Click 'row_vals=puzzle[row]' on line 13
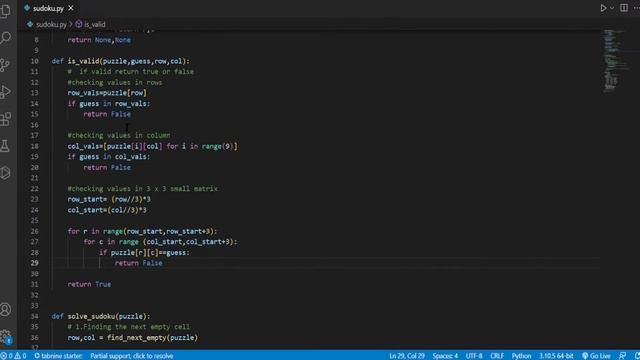The image size is (640, 360). 107,93
